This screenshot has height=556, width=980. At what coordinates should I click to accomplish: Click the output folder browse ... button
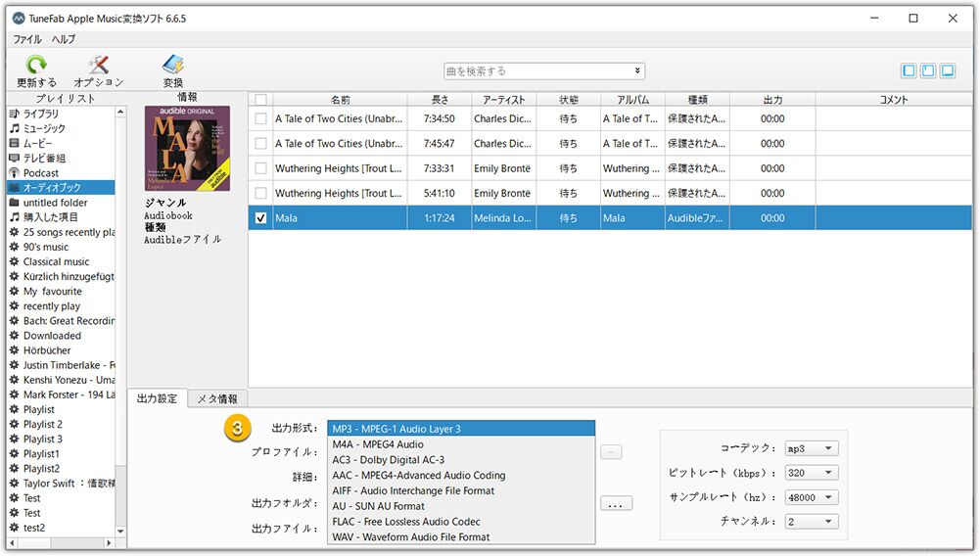click(616, 503)
